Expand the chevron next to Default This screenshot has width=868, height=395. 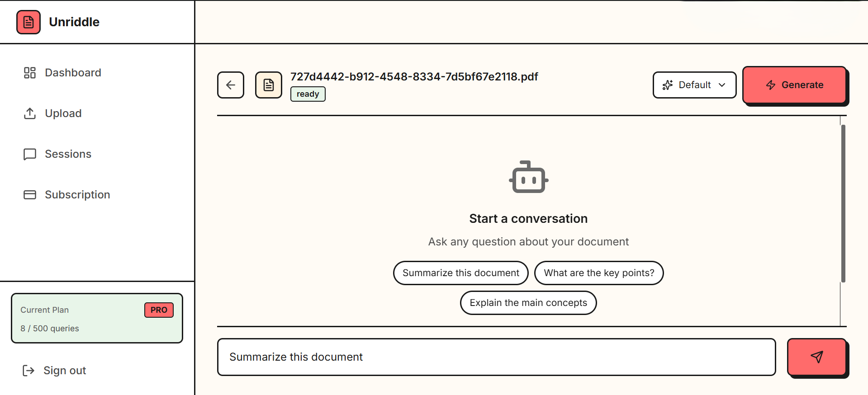(x=722, y=85)
